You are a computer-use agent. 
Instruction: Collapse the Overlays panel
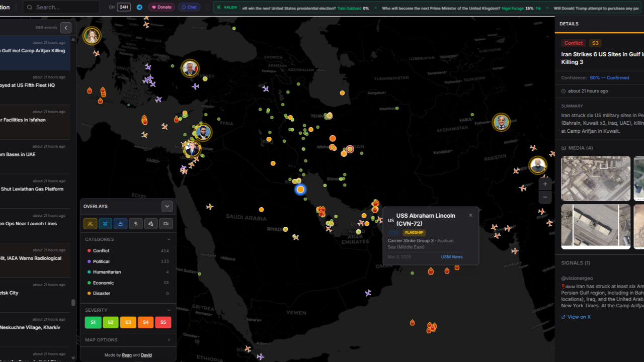pyautogui.click(x=167, y=206)
